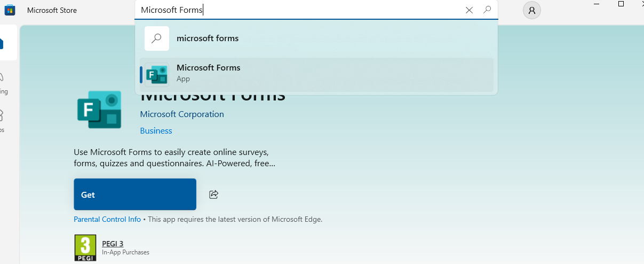Open Parental Control Info link
Screen dimensions: 644x264
107,220
